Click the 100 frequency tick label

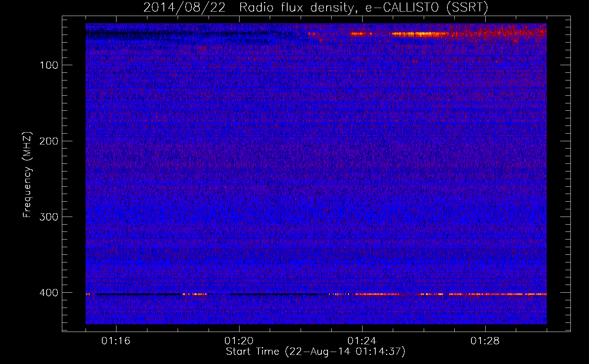49,65
